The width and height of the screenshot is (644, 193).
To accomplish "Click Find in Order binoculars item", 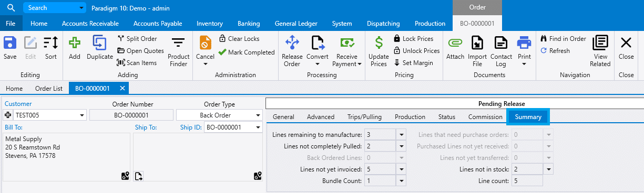I will coord(563,39).
